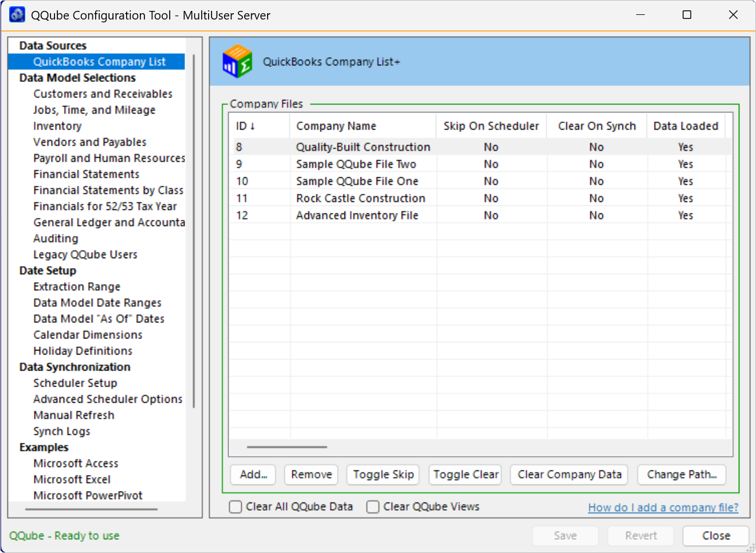Image resolution: width=756 pixels, height=553 pixels.
Task: Enable Clear All QQube Data checkbox
Action: pos(235,507)
